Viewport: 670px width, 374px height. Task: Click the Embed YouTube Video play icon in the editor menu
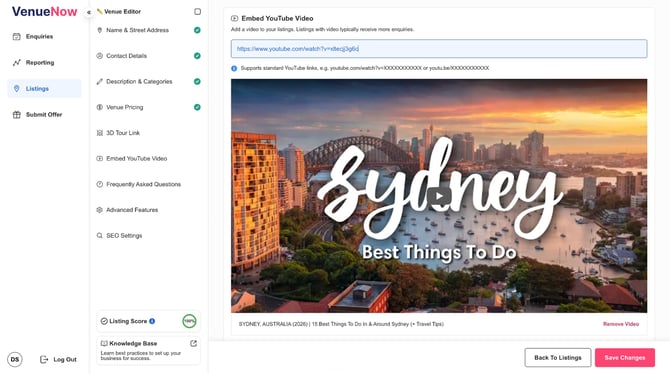[100, 159]
